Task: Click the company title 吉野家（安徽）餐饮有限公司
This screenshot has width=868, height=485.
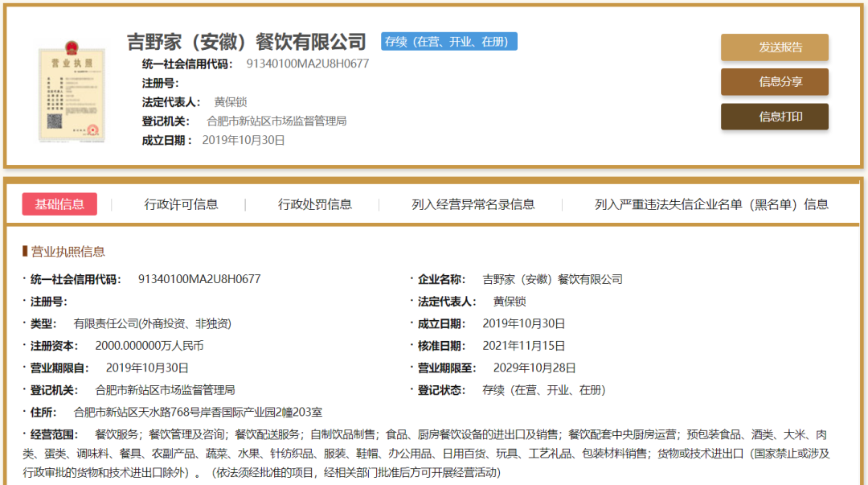Action: point(247,42)
